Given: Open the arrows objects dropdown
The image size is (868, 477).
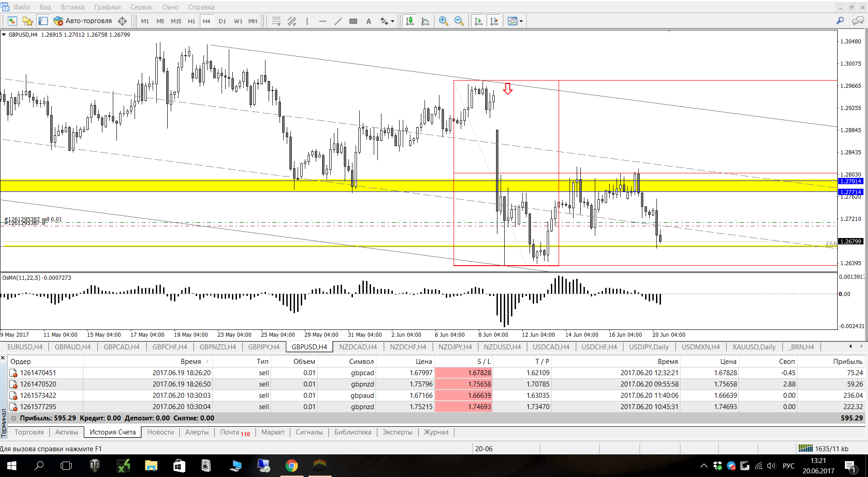Looking at the screenshot, I should pos(387,21).
